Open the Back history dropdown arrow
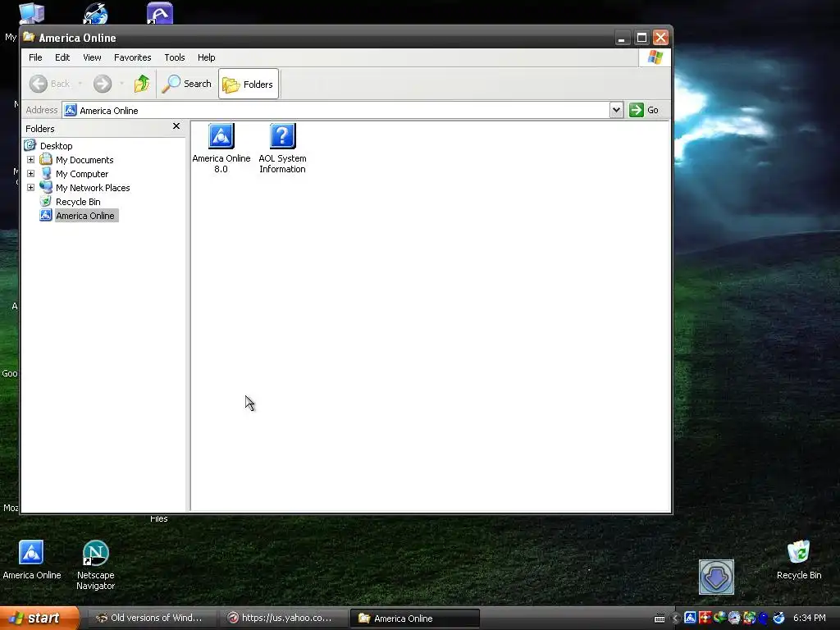Viewport: 840px width, 630px height. click(80, 84)
